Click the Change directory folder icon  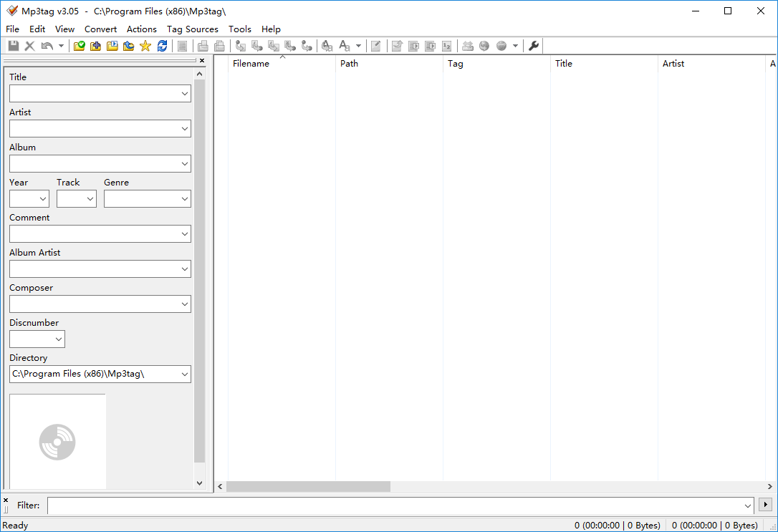[80, 46]
